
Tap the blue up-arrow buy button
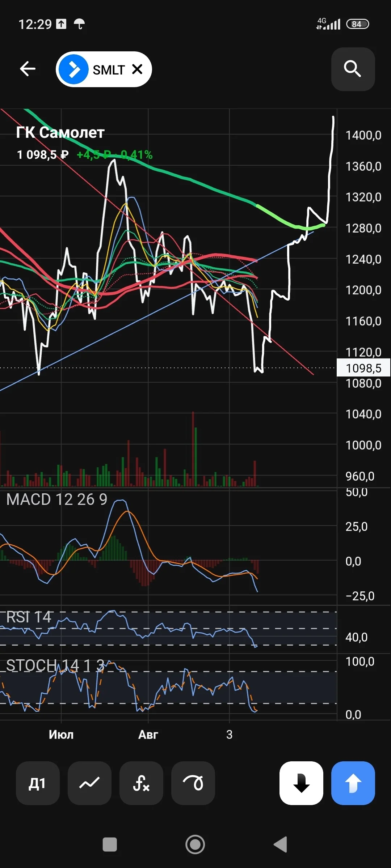point(353,783)
